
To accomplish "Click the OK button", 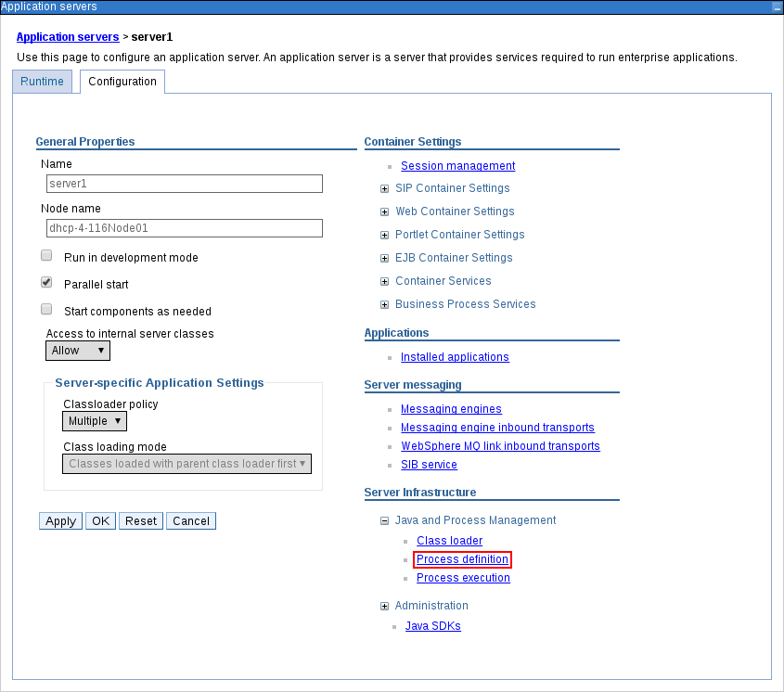I will [x=100, y=521].
